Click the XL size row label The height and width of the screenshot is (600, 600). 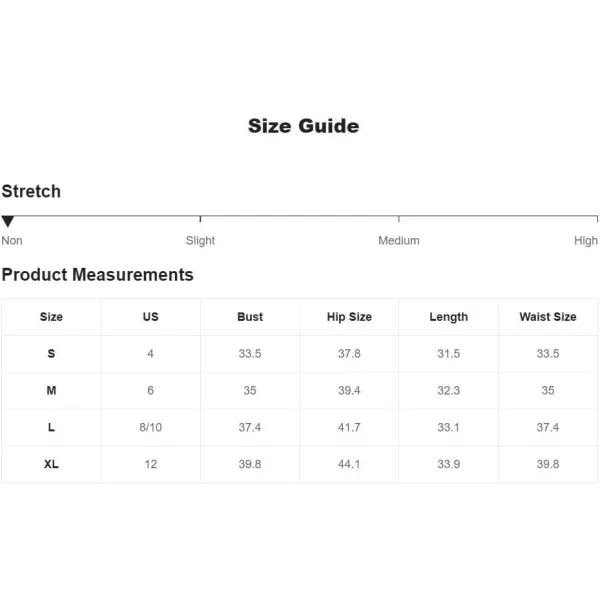click(x=51, y=464)
